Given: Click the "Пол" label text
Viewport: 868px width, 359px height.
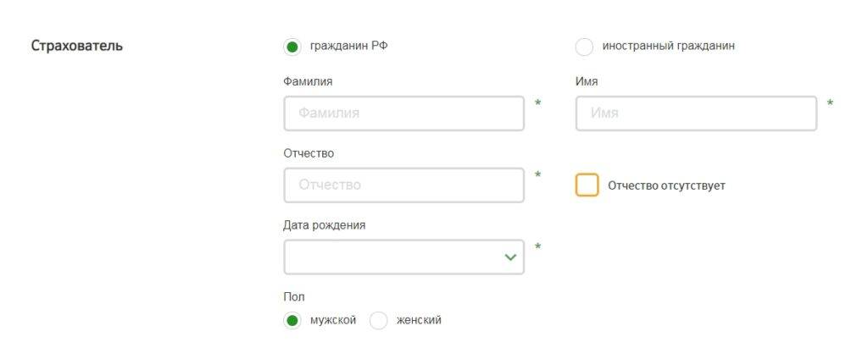Looking at the screenshot, I should [x=293, y=297].
